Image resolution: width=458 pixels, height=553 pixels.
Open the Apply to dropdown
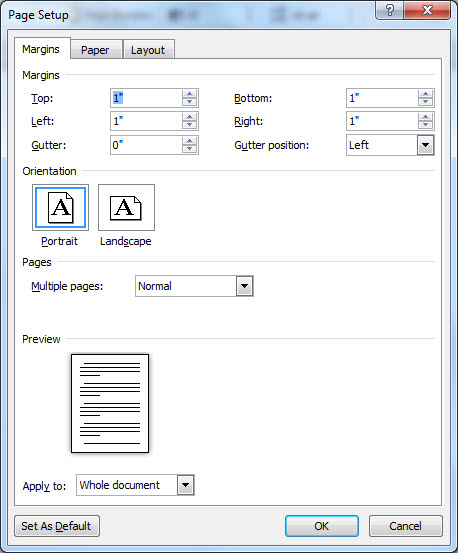[185, 485]
